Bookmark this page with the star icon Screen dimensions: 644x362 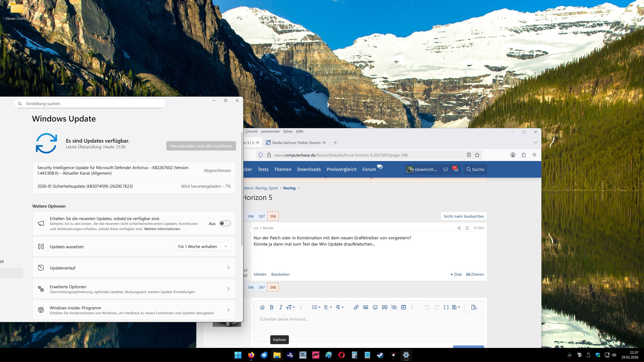pos(477,155)
